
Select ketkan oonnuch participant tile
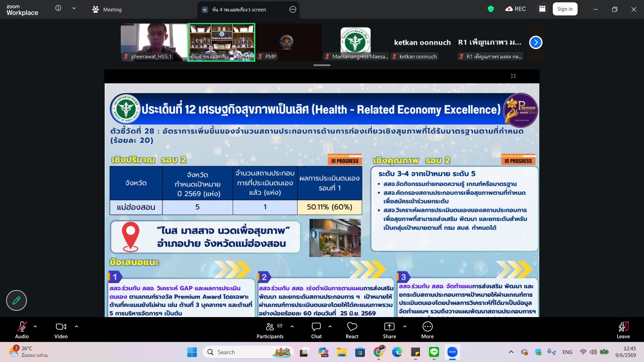coord(423,42)
